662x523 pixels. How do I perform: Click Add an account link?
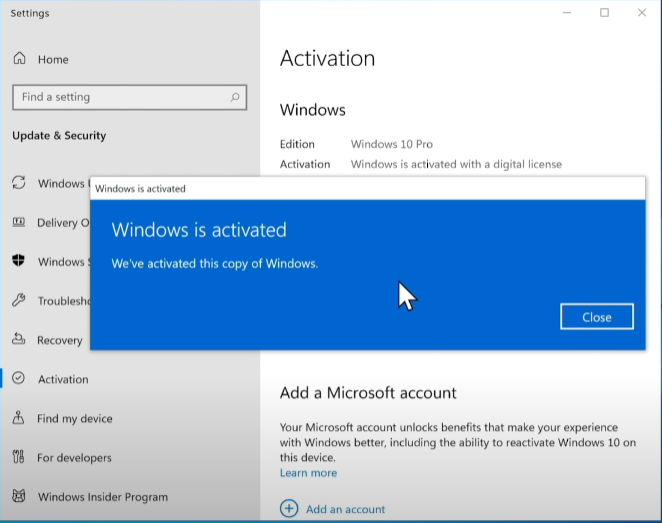[x=345, y=509]
